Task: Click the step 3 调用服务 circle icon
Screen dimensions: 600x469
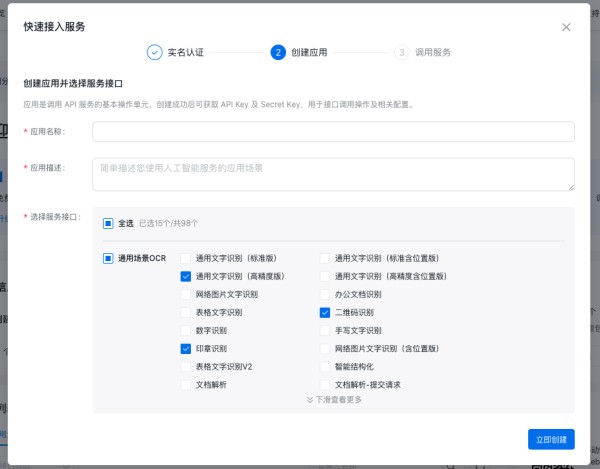Action: (401, 52)
